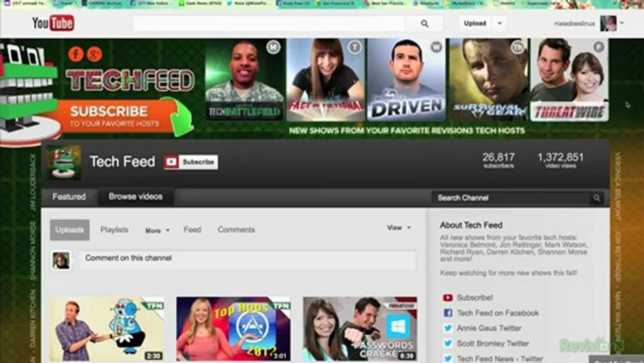Viewport: 644px width, 363px height.
Task: Open the Survival Gear show thumbnail
Action: pos(488,80)
